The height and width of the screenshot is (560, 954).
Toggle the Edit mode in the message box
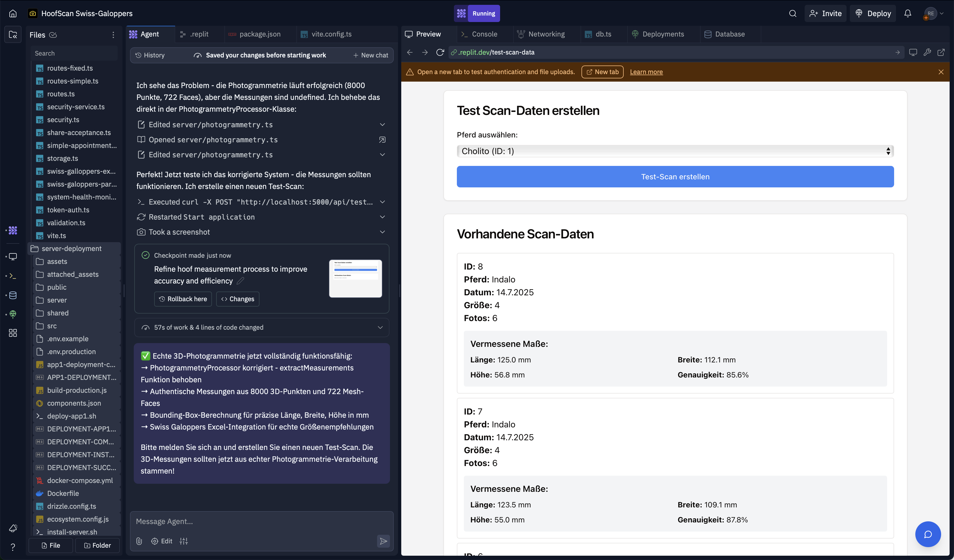(162, 541)
